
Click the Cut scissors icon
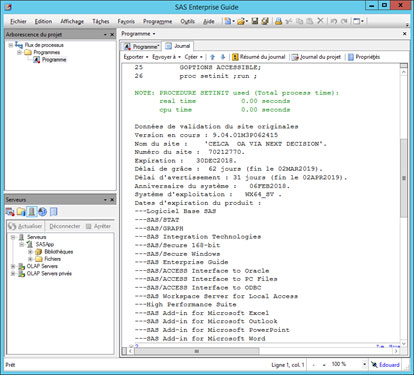tap(289, 21)
